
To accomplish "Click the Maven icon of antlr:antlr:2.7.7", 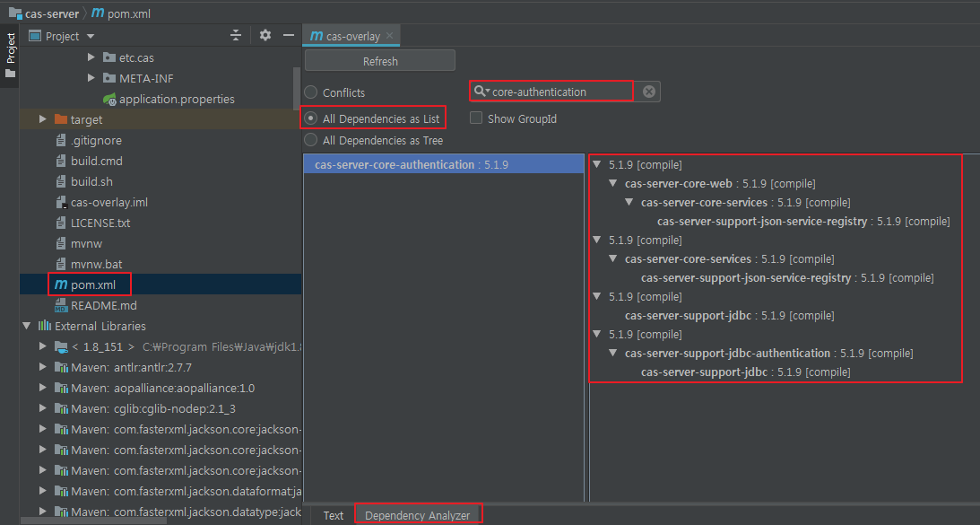I will coord(61,367).
